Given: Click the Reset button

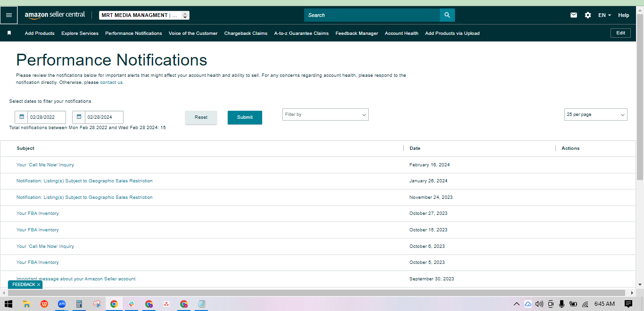Looking at the screenshot, I should coord(201,117).
